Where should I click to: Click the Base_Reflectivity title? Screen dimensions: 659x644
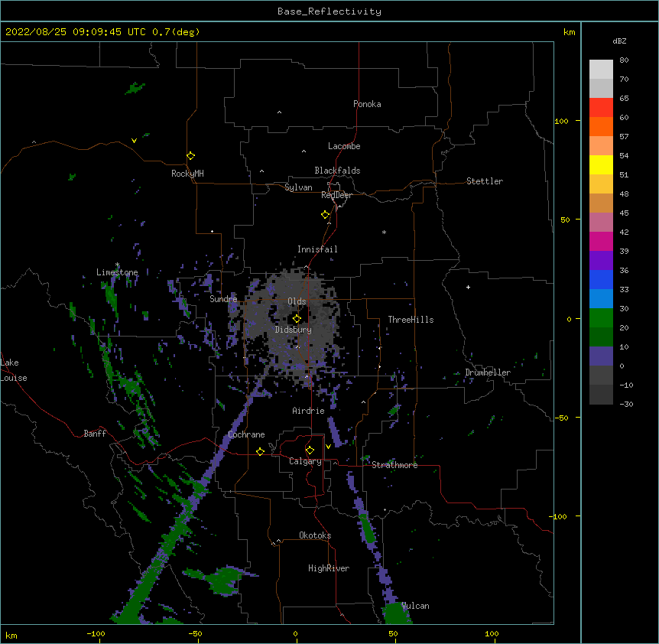click(x=329, y=11)
